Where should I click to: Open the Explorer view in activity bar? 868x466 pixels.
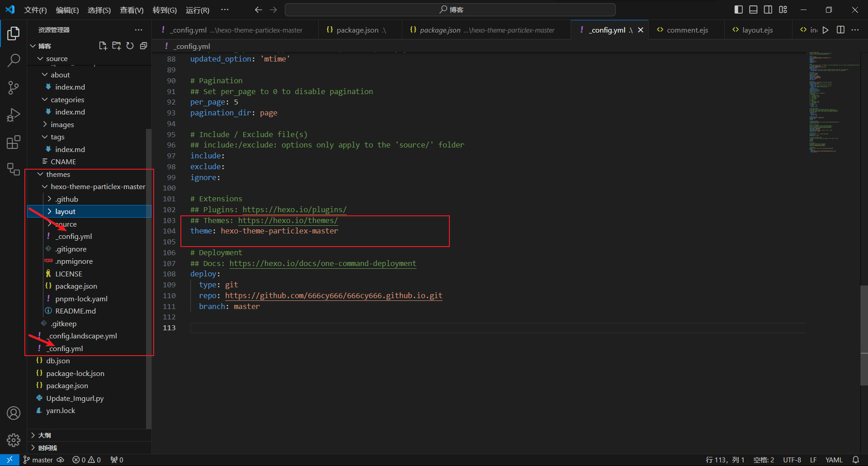point(14,33)
